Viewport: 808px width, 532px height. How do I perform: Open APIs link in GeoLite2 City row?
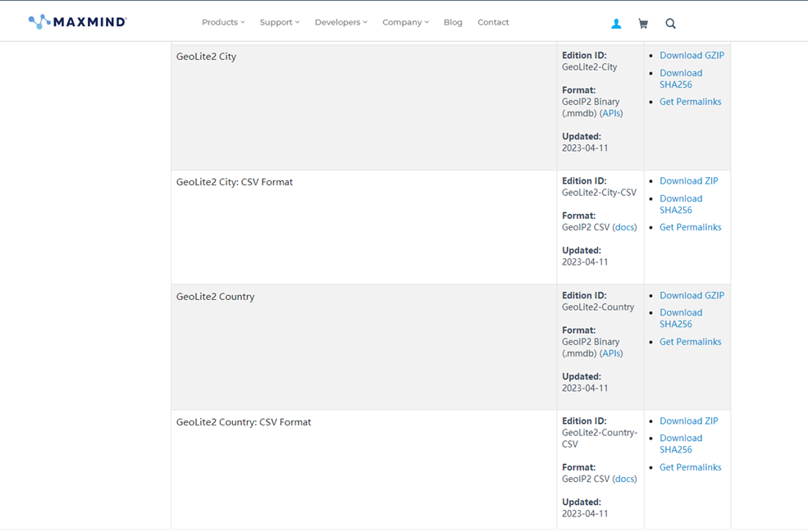pyautogui.click(x=611, y=113)
